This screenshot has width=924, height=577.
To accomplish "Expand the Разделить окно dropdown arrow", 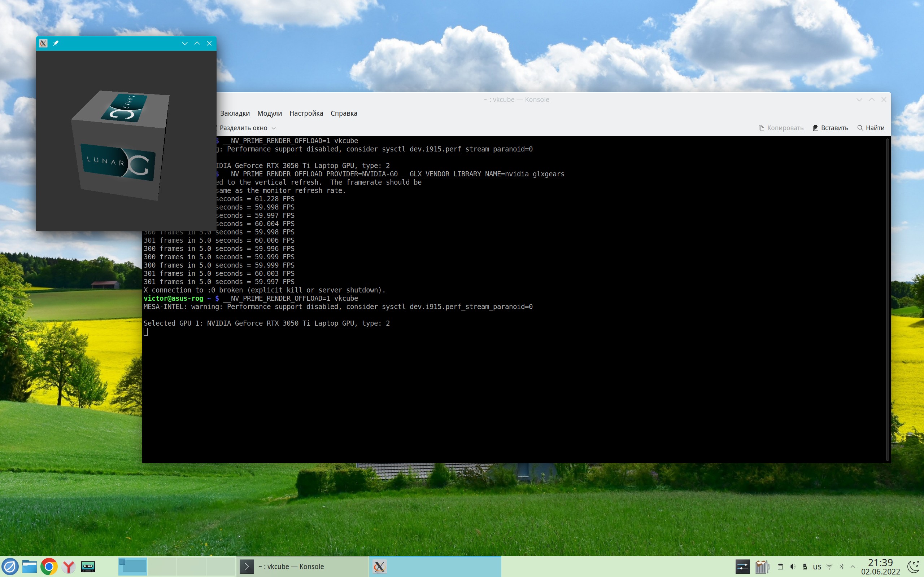I will pyautogui.click(x=273, y=128).
